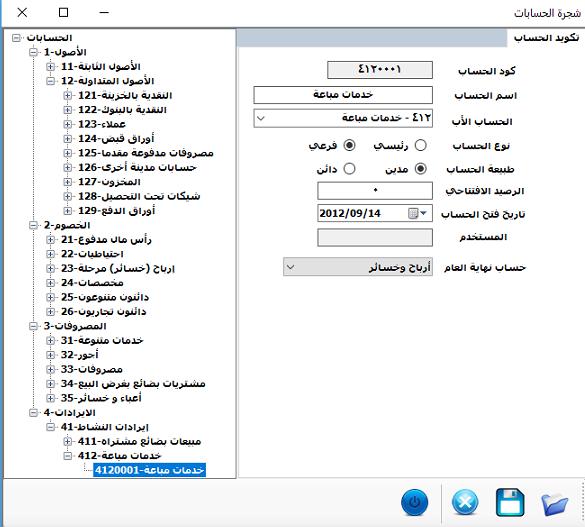
Task: Expand 24-مخصصات node
Action: tap(50, 283)
